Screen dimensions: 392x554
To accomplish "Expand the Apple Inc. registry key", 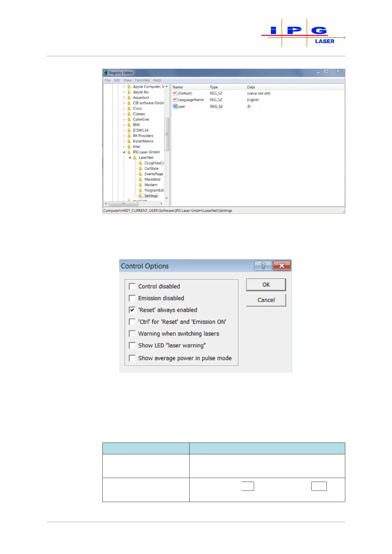I will click(124, 92).
